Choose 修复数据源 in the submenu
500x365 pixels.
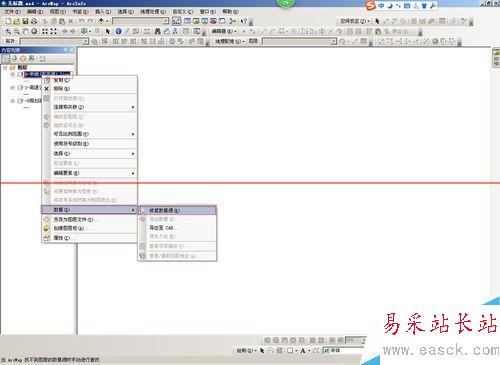click(177, 211)
